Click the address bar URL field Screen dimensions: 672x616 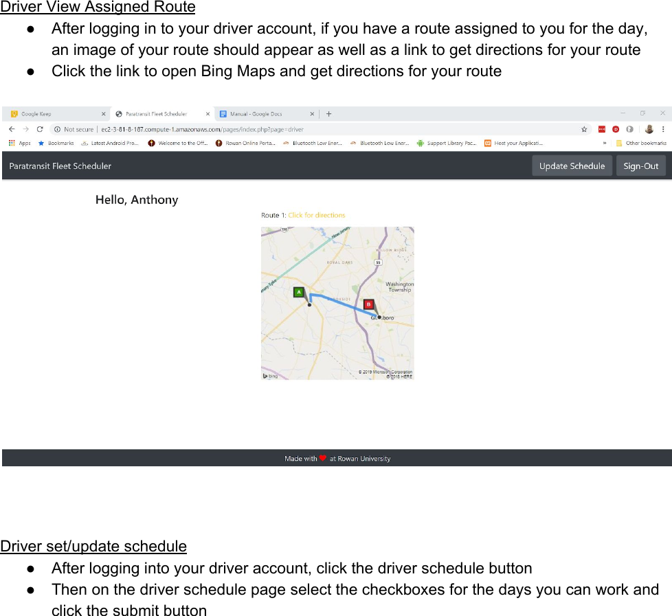click(322, 129)
